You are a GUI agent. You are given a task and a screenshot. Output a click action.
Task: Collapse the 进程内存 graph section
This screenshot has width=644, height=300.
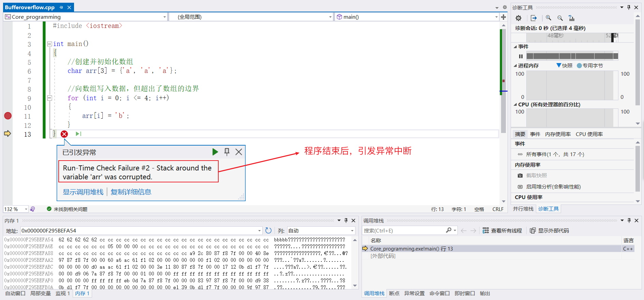coord(515,66)
